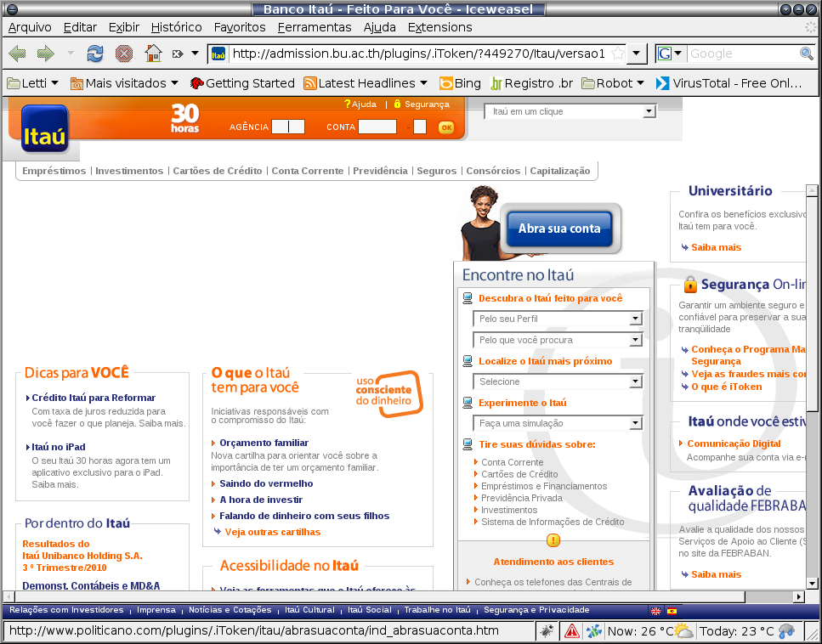This screenshot has height=644, width=822.
Task: Reload the page with the blue arrows icon
Action: pos(95,54)
